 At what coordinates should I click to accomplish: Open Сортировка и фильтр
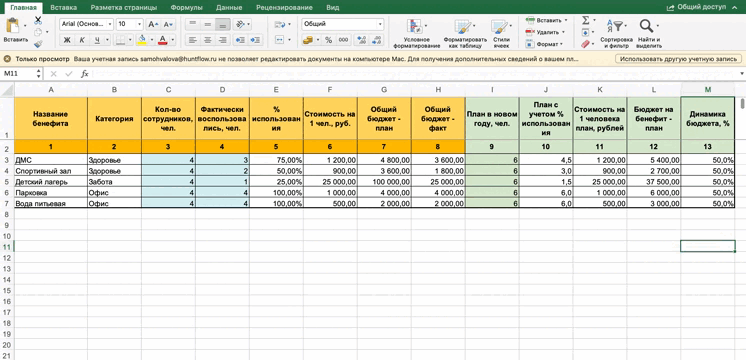617,34
